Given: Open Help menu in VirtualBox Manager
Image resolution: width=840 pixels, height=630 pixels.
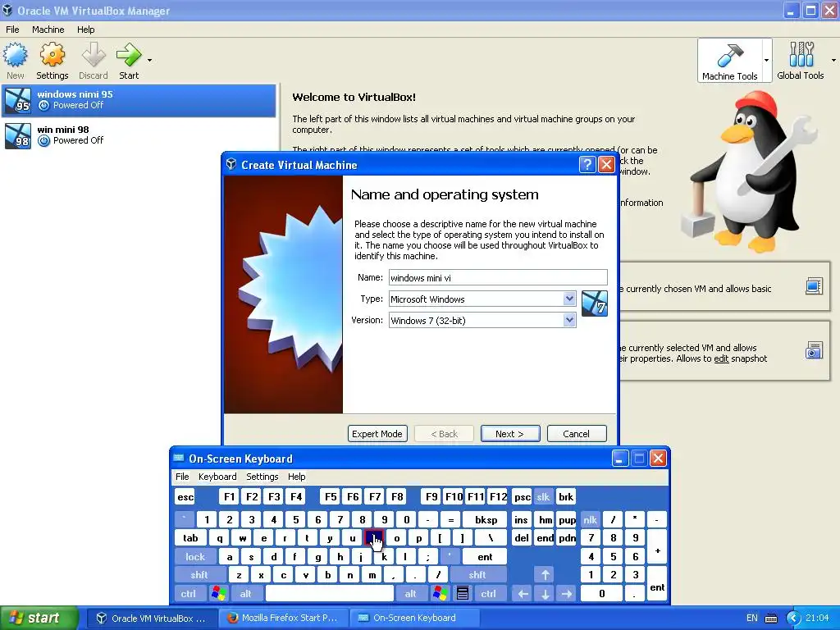Looking at the screenshot, I should click(x=85, y=30).
